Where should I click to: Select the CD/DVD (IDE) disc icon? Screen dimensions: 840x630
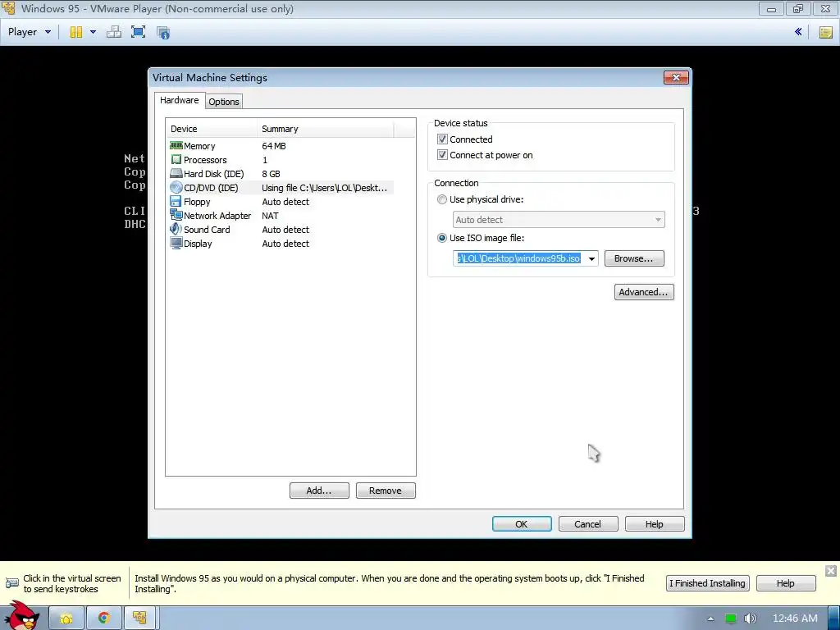176,188
